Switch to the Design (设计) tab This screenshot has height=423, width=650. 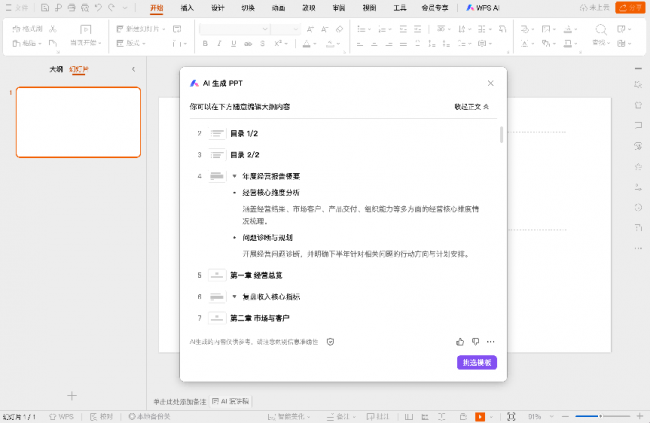(x=218, y=8)
